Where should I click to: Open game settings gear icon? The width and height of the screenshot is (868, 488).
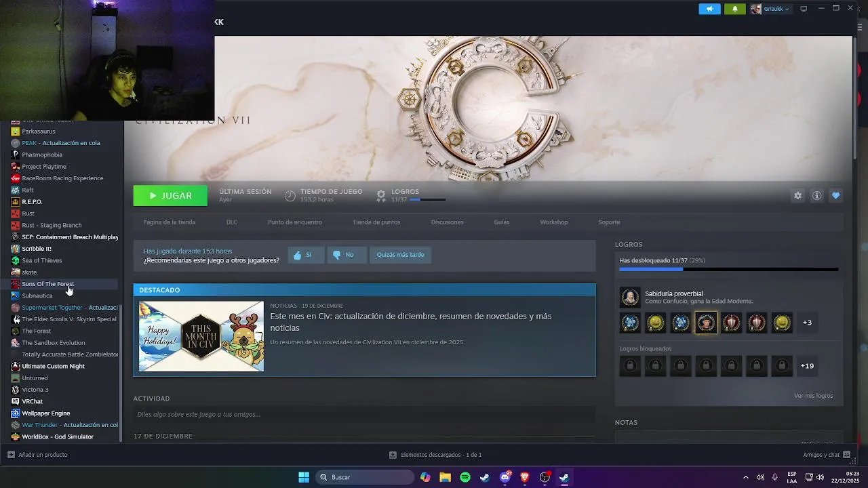pyautogui.click(x=797, y=195)
